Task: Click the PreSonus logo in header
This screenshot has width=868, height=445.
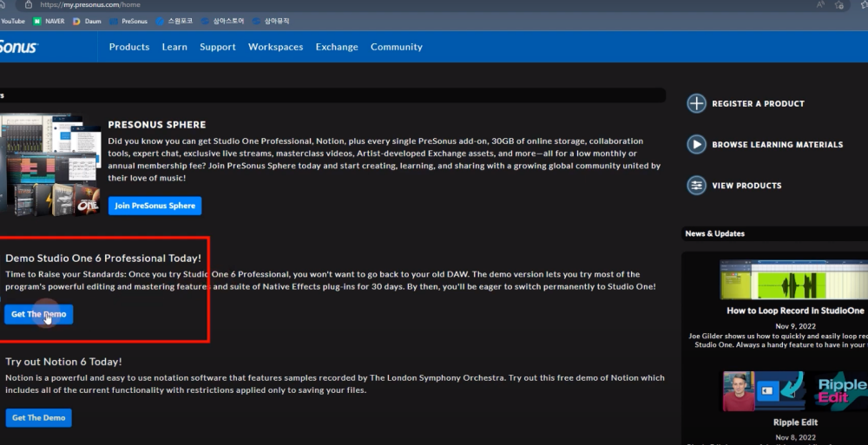Action: [x=19, y=47]
